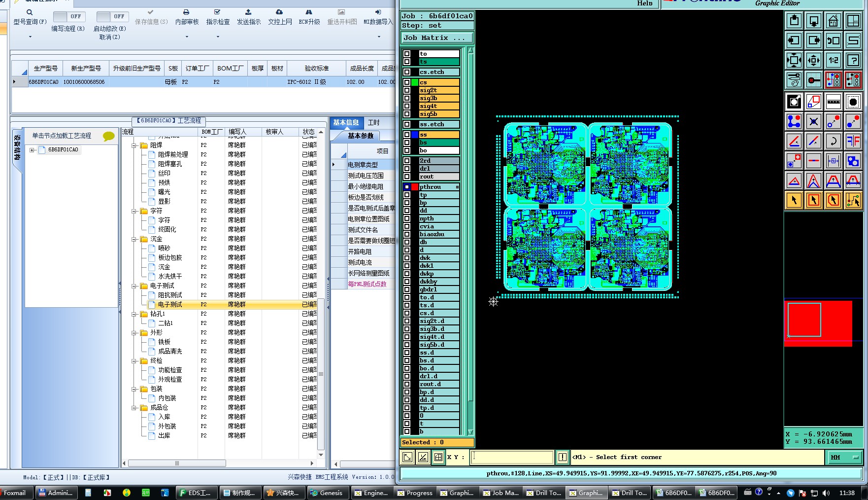The height and width of the screenshot is (500, 868).
Task: Click the rotate arc arrow tool icon
Action: tap(833, 141)
